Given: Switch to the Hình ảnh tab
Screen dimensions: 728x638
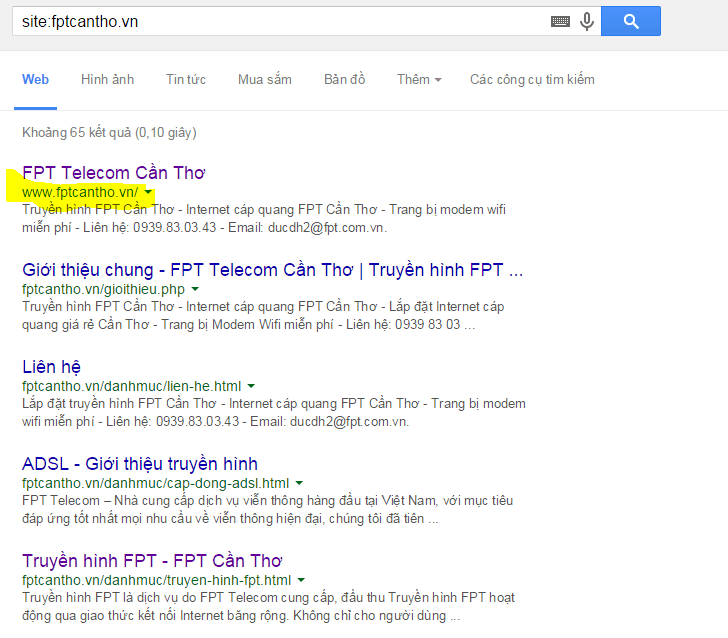Looking at the screenshot, I should coord(107,79).
